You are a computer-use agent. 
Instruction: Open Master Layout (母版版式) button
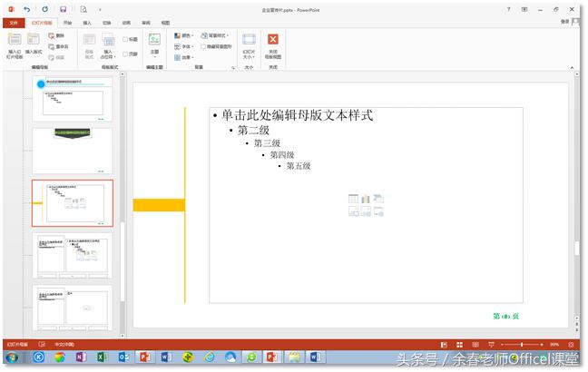(x=89, y=46)
